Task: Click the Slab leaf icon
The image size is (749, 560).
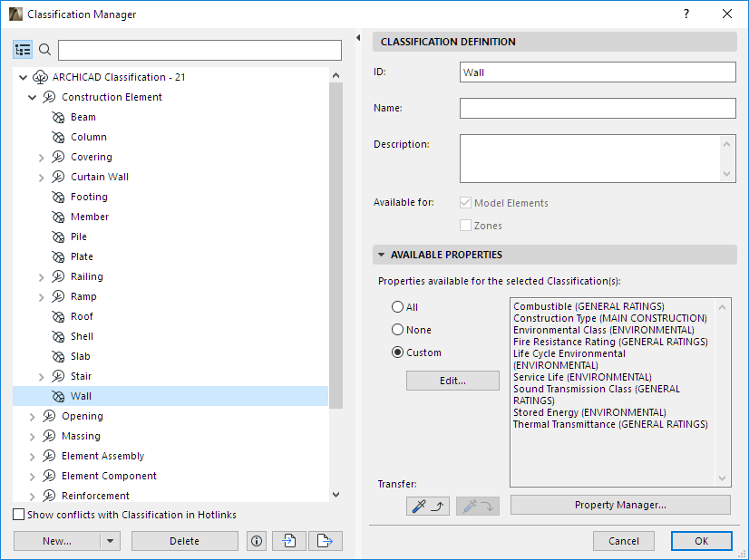Action: click(58, 357)
